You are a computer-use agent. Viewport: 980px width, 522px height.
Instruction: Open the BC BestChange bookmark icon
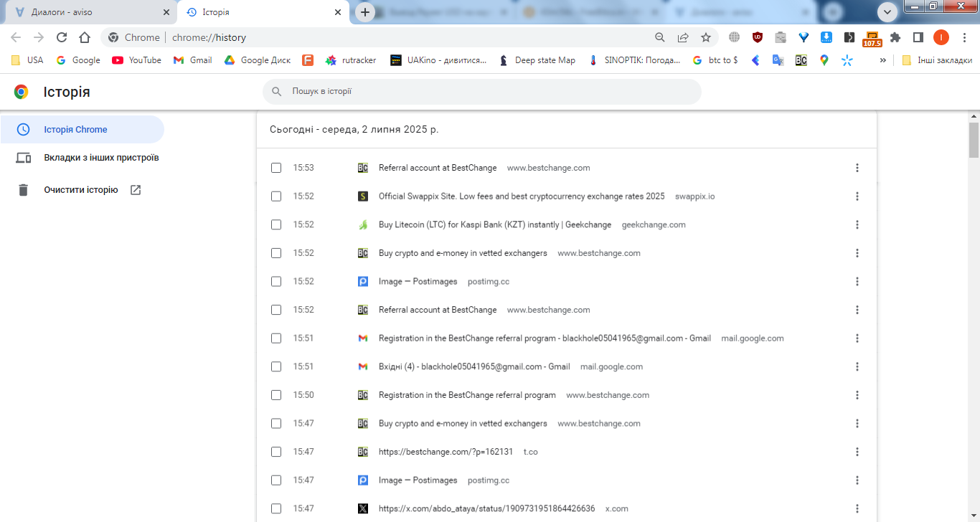(x=801, y=60)
